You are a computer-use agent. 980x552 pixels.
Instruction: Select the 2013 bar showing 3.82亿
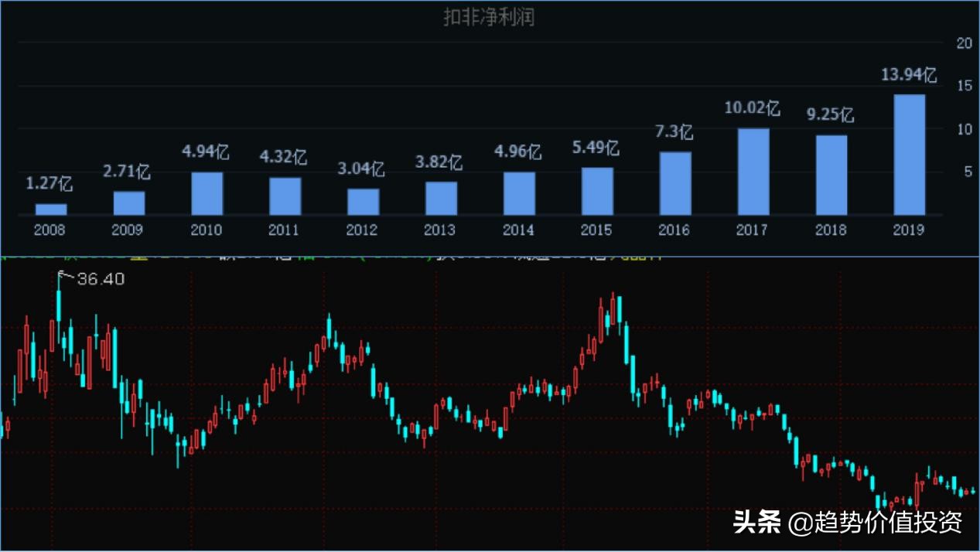(440, 199)
